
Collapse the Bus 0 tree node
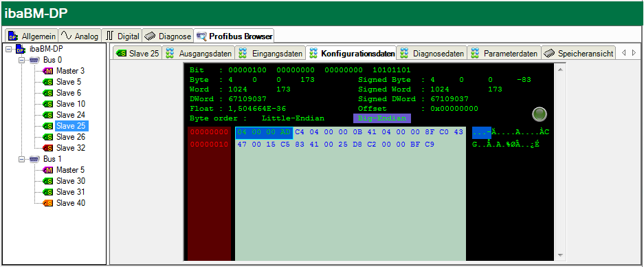(22, 60)
